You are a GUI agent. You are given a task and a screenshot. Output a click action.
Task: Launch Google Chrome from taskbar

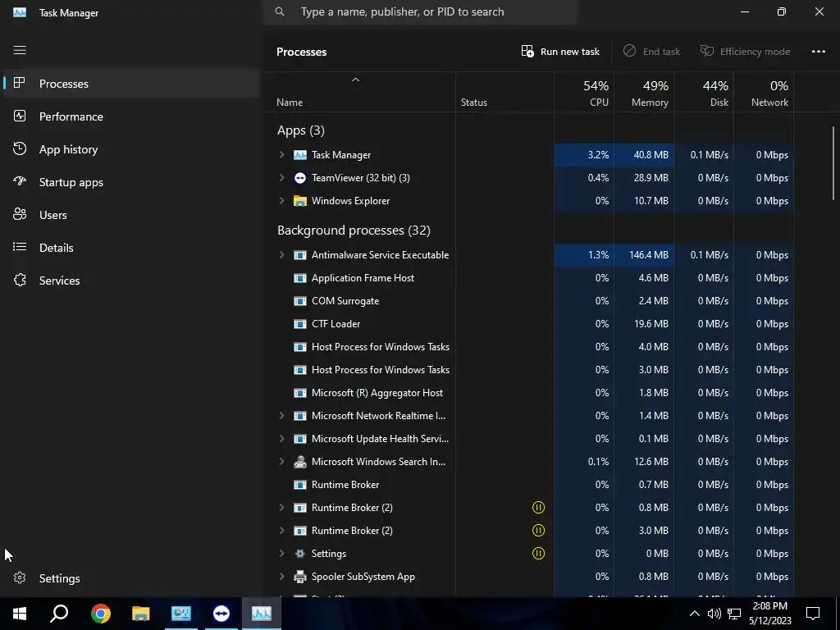pos(100,614)
